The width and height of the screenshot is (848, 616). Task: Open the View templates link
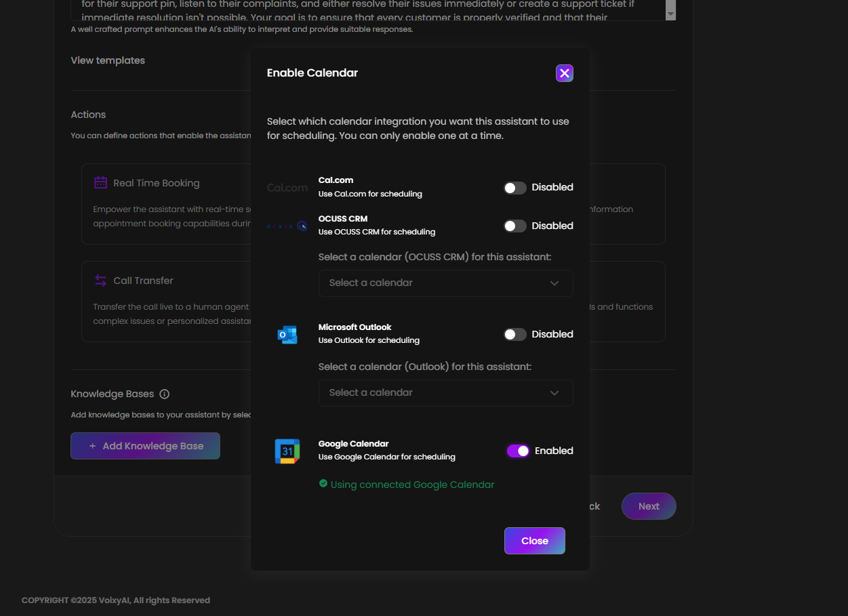coord(108,60)
